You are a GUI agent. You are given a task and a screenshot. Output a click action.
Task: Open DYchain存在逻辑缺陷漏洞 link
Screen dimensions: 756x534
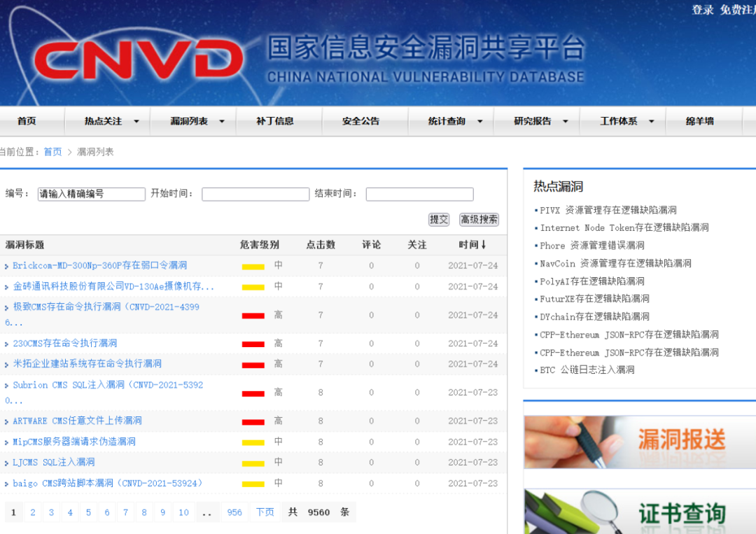(594, 316)
